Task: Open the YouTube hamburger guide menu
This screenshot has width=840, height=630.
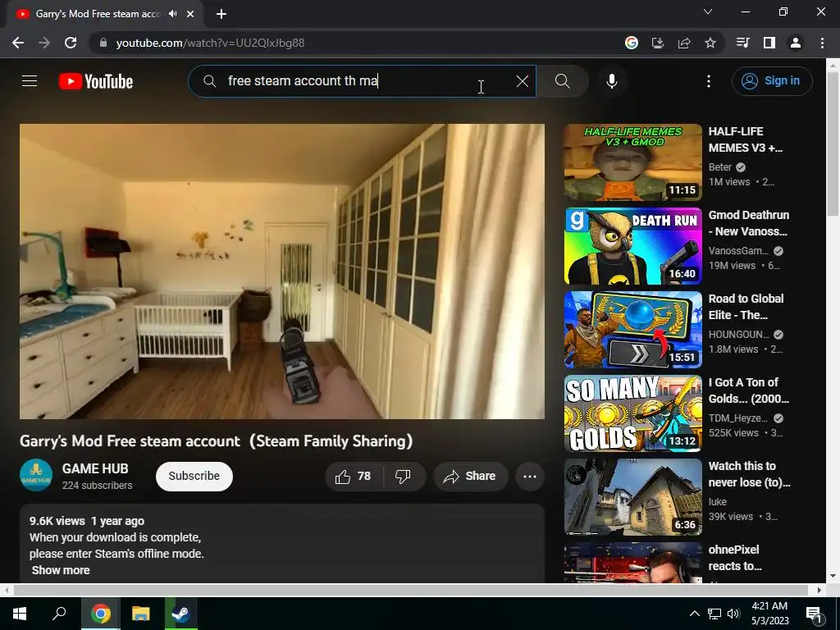Action: [30, 81]
